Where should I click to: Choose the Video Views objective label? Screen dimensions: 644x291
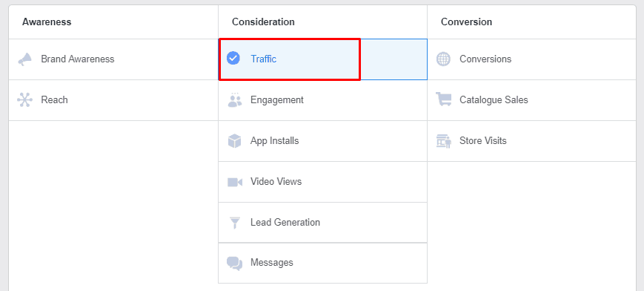point(276,182)
